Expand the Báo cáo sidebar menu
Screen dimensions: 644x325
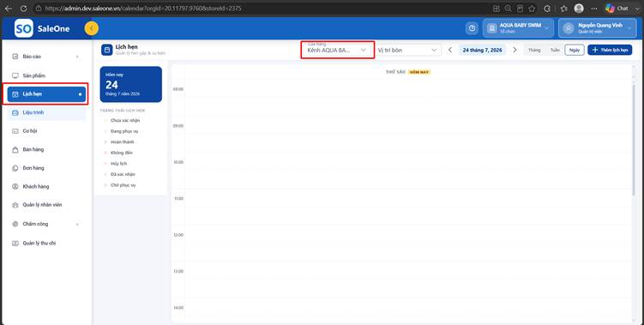pos(46,57)
